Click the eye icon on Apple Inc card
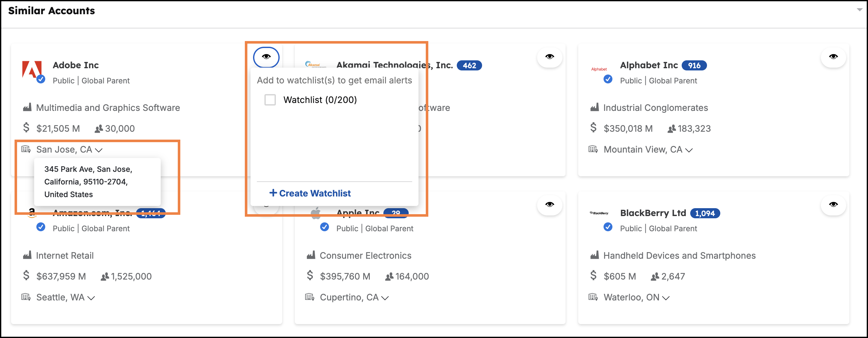 pos(549,205)
